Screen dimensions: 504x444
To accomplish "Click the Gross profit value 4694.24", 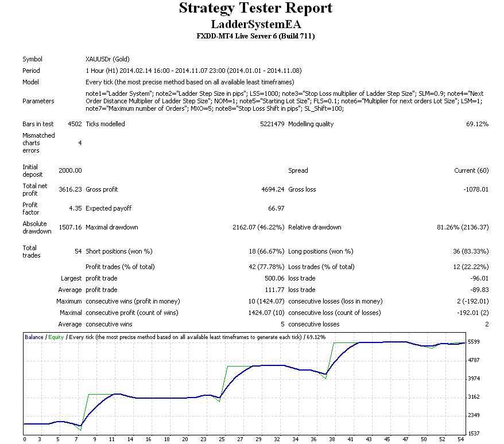I will point(273,189).
